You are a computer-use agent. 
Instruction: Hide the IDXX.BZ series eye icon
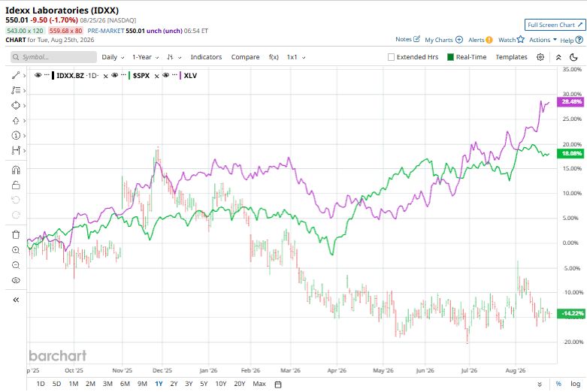pos(38,75)
